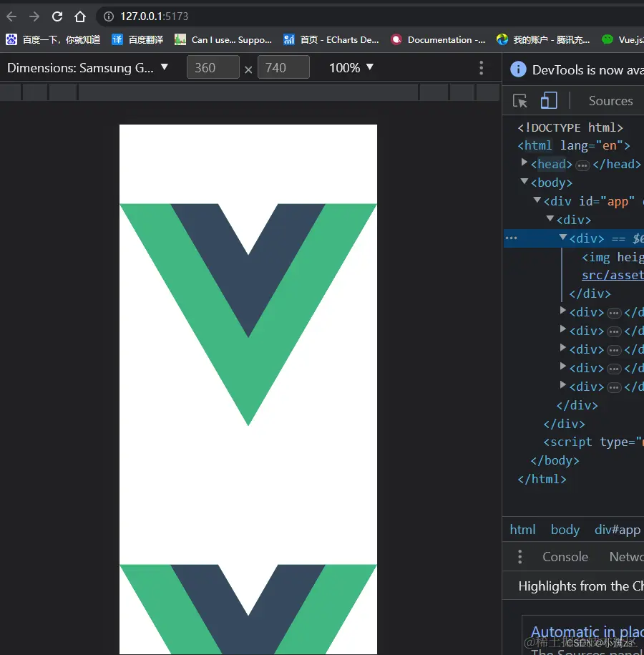Click the first Vue logo image in page
644x655 pixels.
coord(248,314)
